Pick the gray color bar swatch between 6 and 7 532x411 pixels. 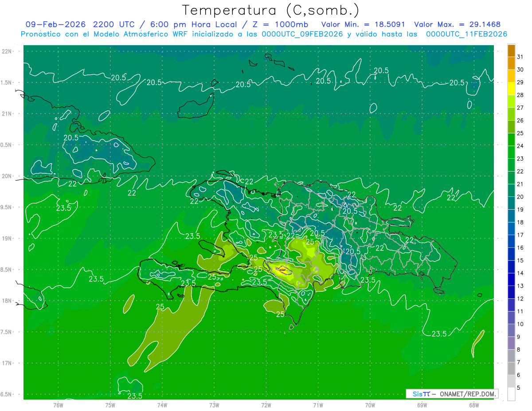[511, 369]
